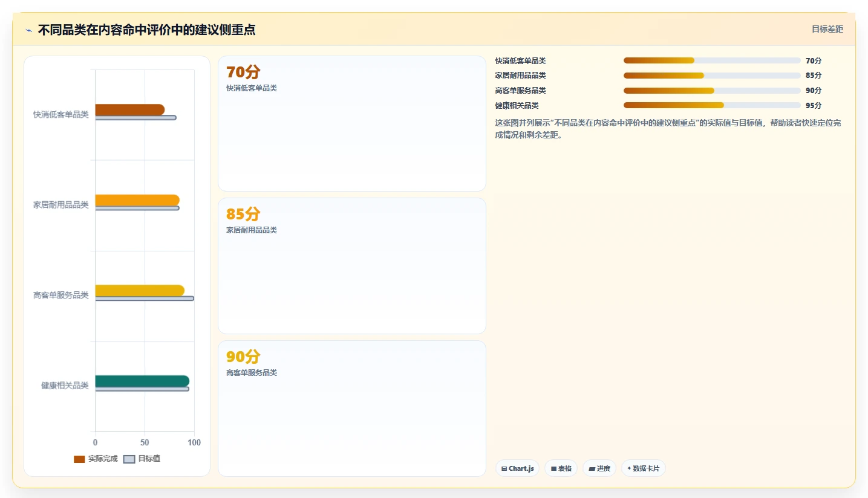Click the panel title 不同品类在内容命中评价中的建议侧重点
The height and width of the screenshot is (498, 868).
coord(146,30)
